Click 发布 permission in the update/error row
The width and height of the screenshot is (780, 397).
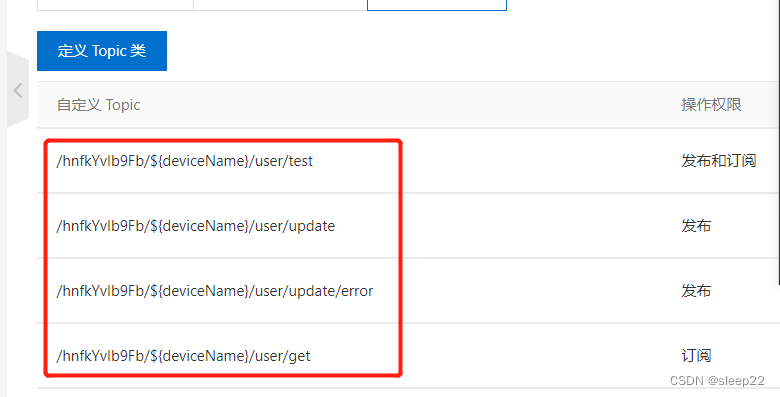(x=696, y=291)
